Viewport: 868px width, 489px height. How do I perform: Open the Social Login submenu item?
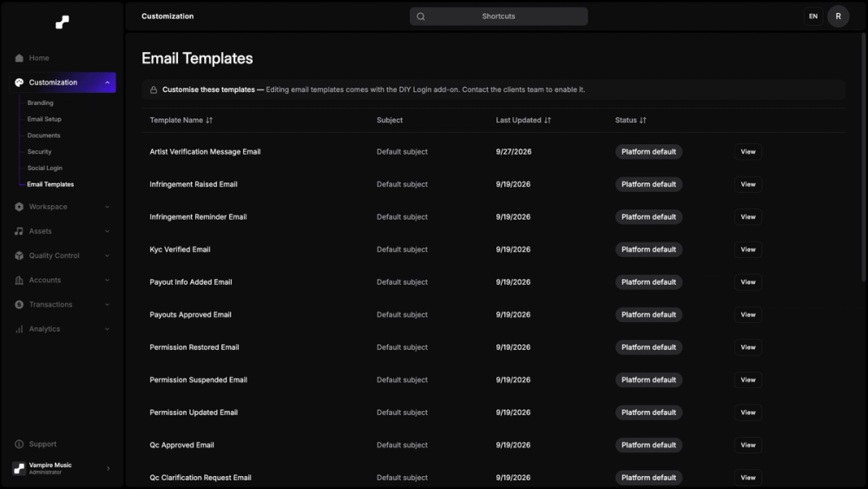tap(45, 168)
